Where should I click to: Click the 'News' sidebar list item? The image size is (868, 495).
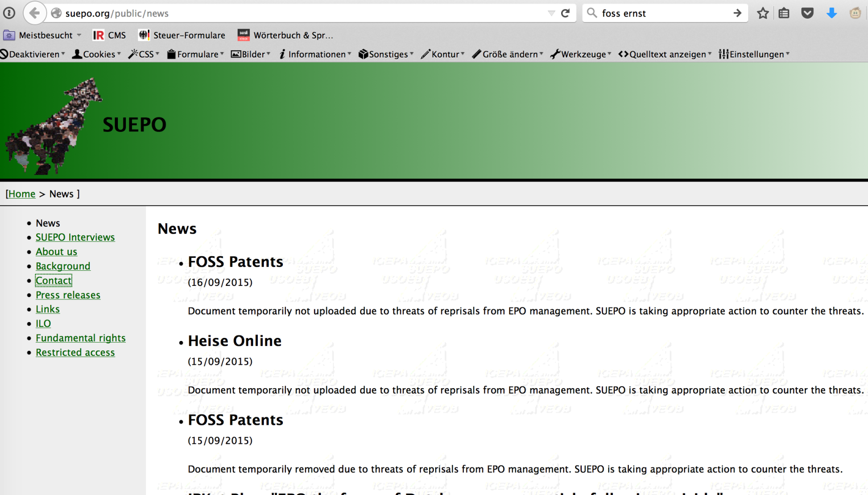[x=48, y=223]
